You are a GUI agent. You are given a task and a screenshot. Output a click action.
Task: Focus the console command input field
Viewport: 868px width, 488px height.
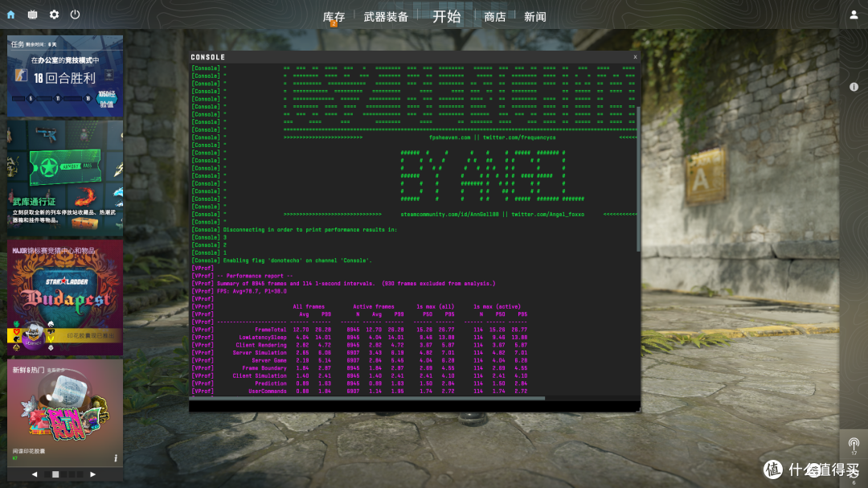414,406
